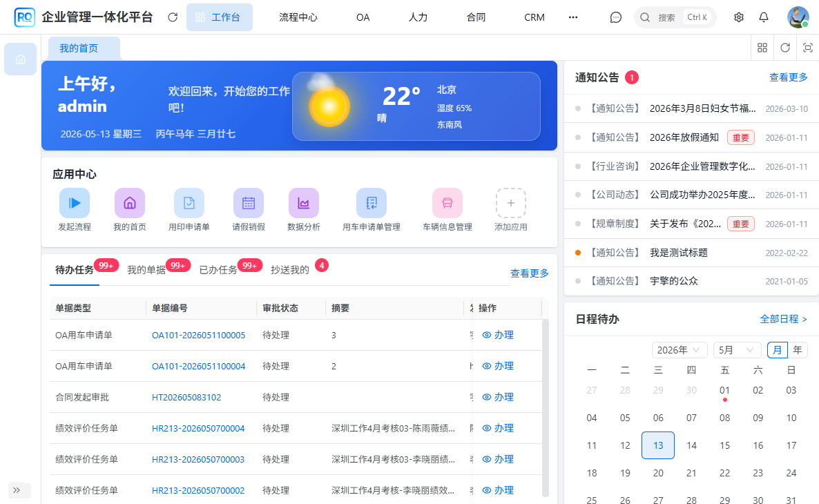Open notice 2026年企业管理数字化...

pos(702,166)
